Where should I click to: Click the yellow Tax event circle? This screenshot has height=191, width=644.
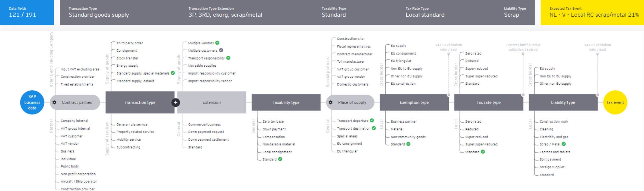click(615, 103)
